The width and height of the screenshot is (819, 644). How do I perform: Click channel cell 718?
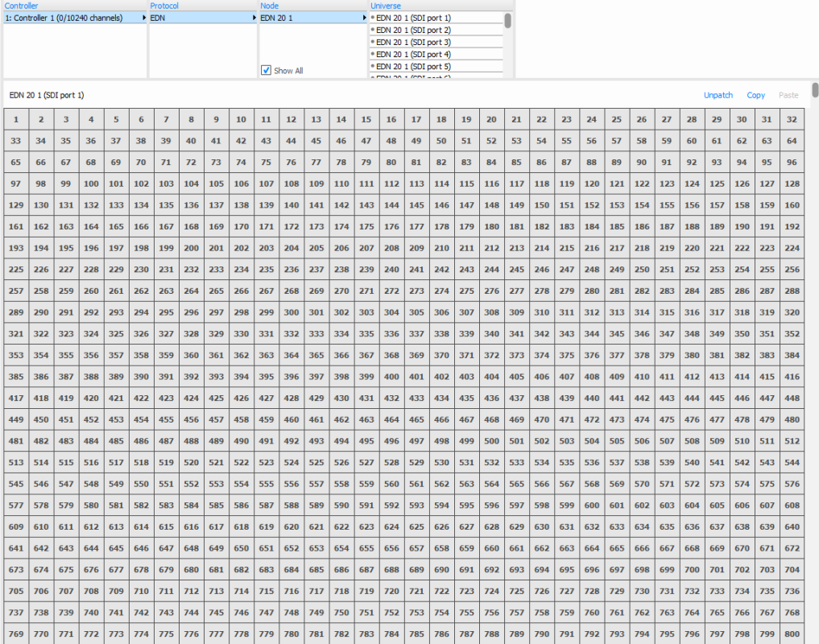pyautogui.click(x=341, y=591)
